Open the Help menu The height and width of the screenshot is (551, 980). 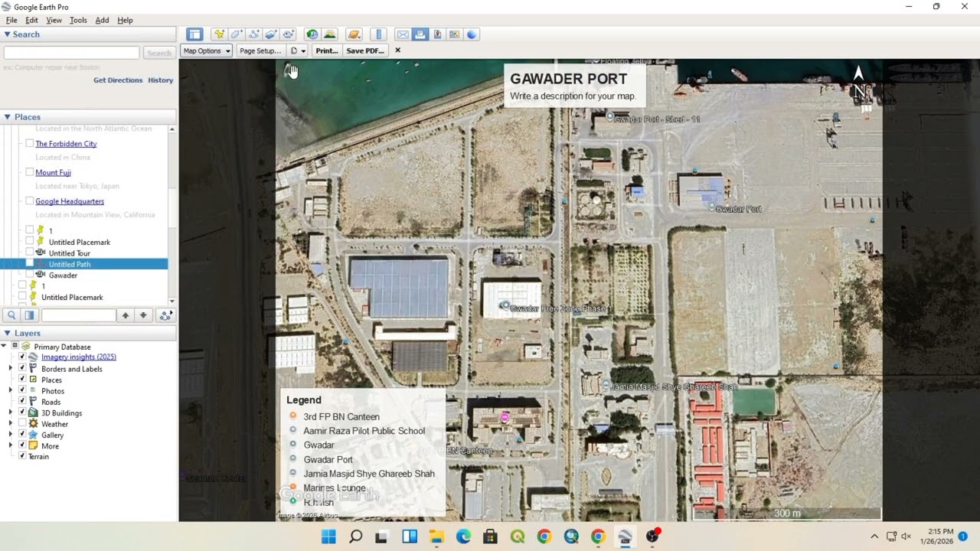pos(125,20)
